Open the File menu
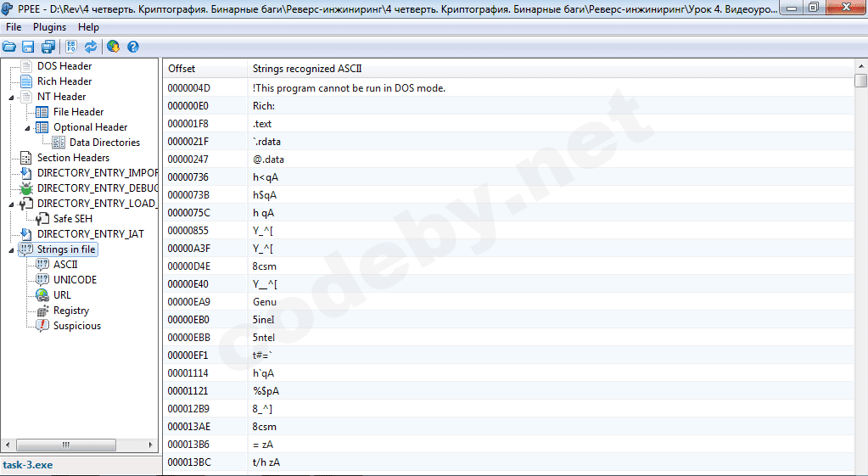The height and width of the screenshot is (476, 868). pyautogui.click(x=14, y=27)
